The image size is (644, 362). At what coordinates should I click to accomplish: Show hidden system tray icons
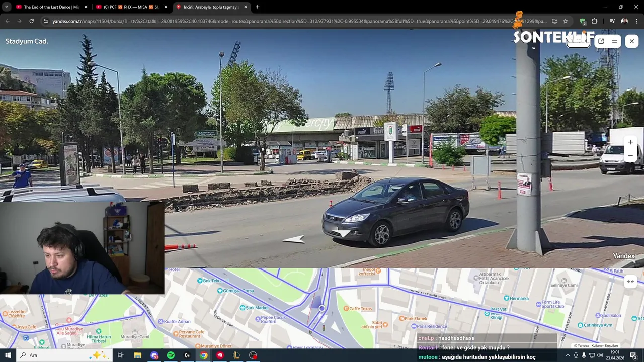pos(568,355)
